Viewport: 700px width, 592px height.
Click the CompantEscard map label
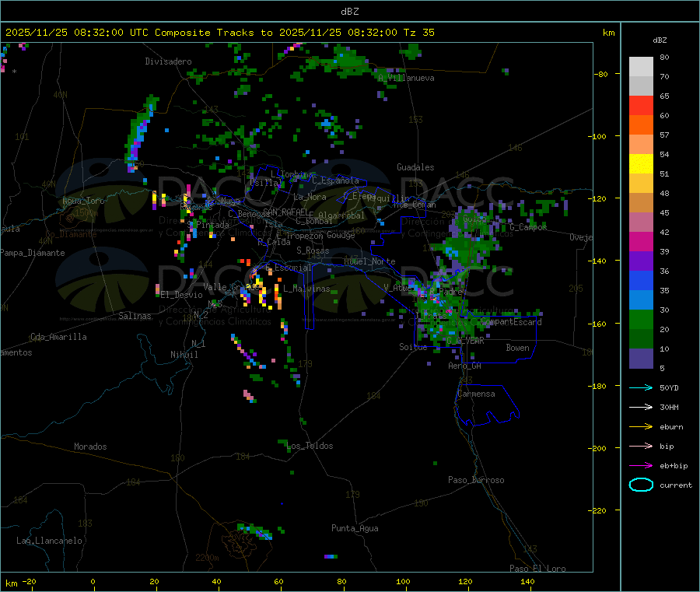[511, 321]
